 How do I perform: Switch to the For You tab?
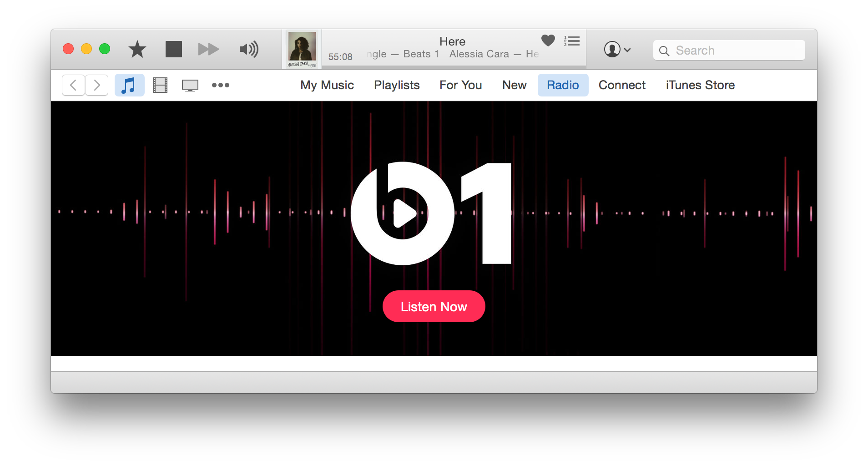(461, 85)
